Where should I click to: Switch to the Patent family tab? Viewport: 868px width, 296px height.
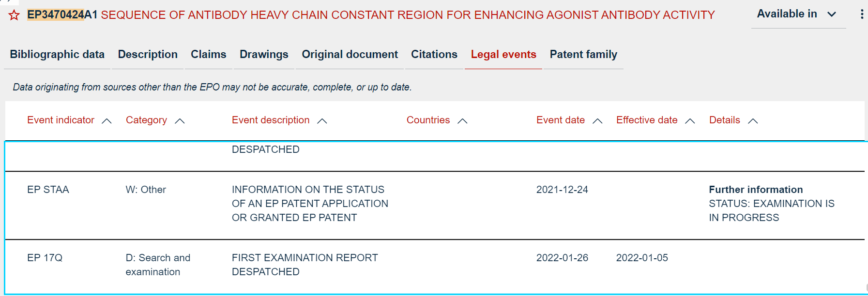[583, 54]
